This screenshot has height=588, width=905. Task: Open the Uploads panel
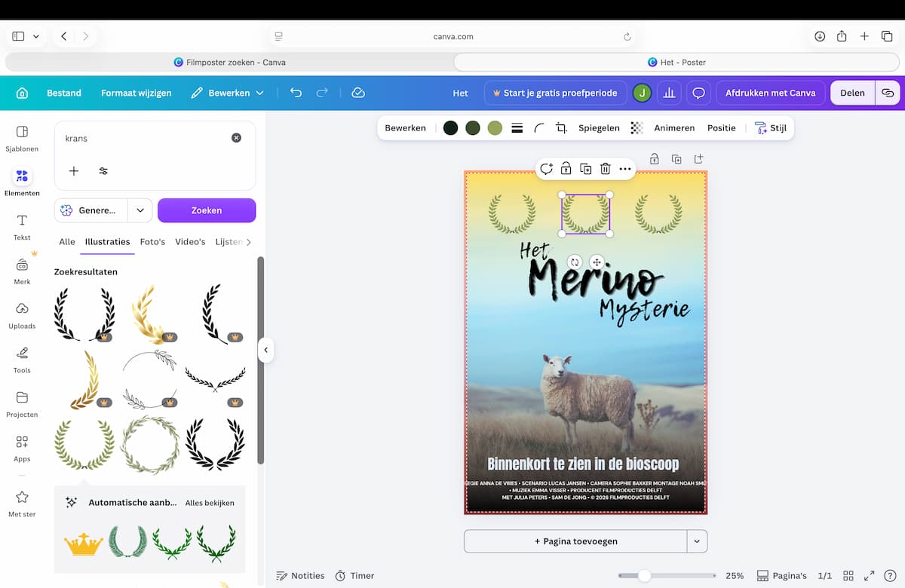pyautogui.click(x=22, y=316)
